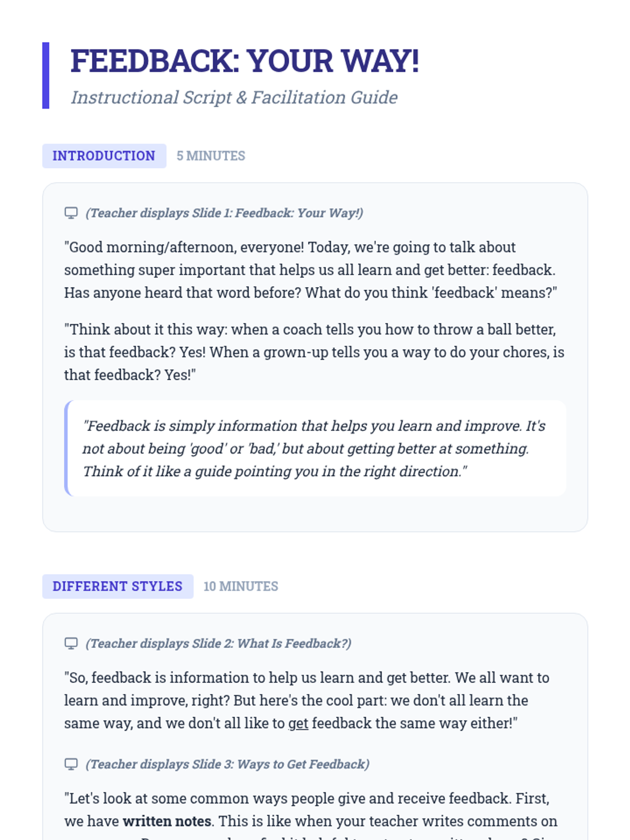Click the underlined word 'get'
The image size is (630, 840).
pyautogui.click(x=298, y=723)
